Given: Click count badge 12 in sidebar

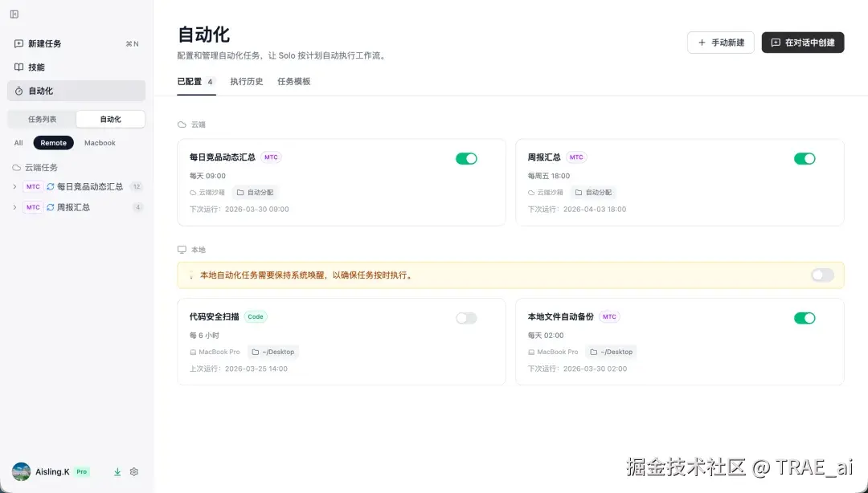Looking at the screenshot, I should coord(136,187).
